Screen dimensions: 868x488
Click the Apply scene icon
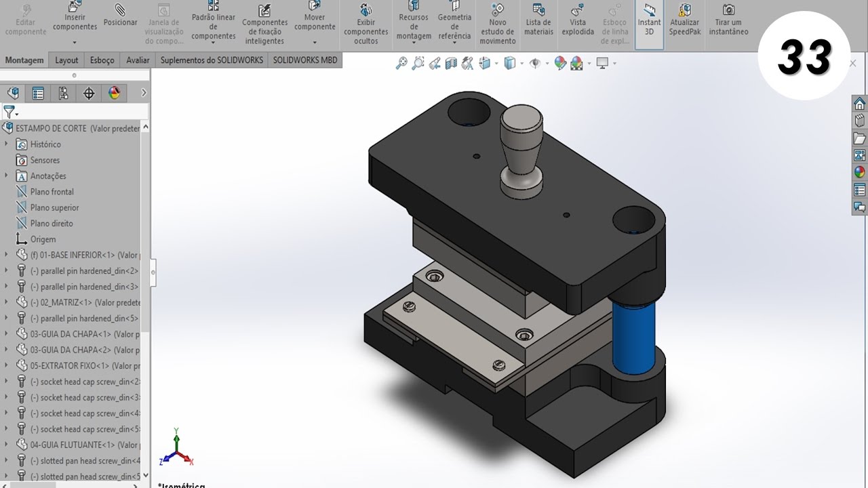pos(576,63)
